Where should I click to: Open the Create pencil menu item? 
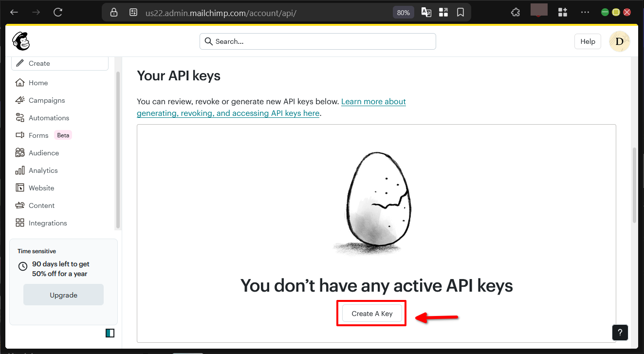pyautogui.click(x=39, y=63)
